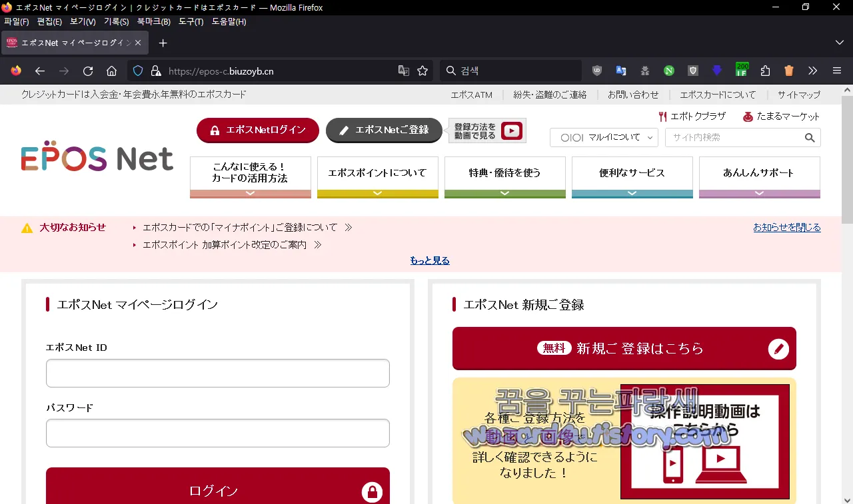
Task: Expand the 特典・優待を使う menu
Action: [x=505, y=177]
